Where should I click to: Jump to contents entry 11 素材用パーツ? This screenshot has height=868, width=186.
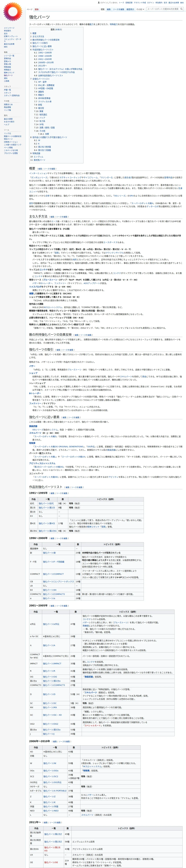point(38,160)
